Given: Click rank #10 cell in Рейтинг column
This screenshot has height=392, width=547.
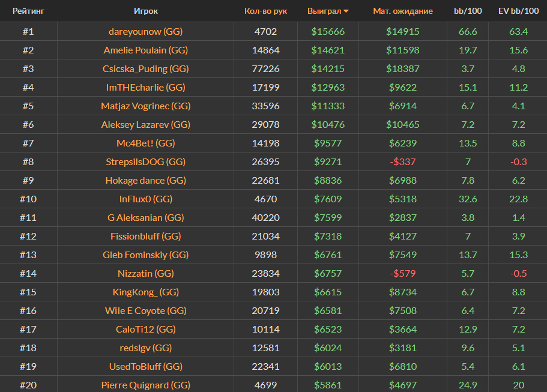Looking at the screenshot, I should tap(28, 199).
